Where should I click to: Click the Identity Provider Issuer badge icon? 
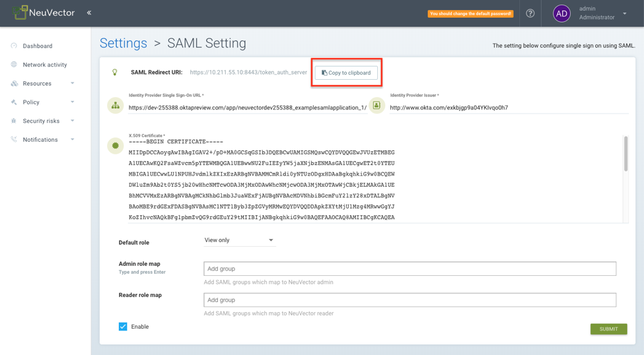tap(376, 106)
